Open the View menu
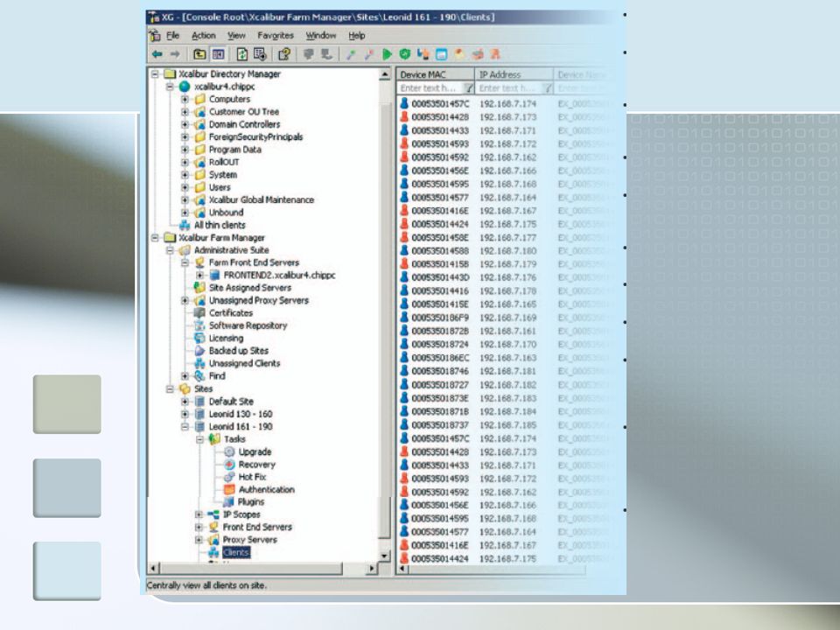 click(x=236, y=35)
